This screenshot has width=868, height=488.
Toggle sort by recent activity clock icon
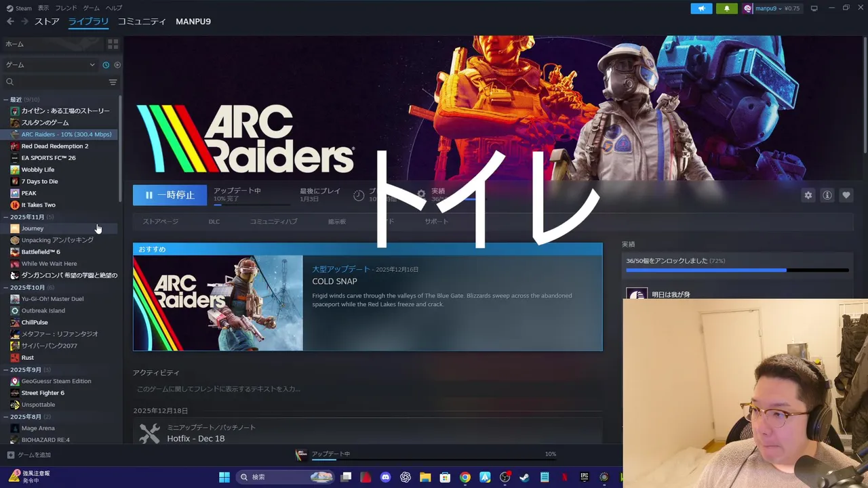tap(106, 65)
